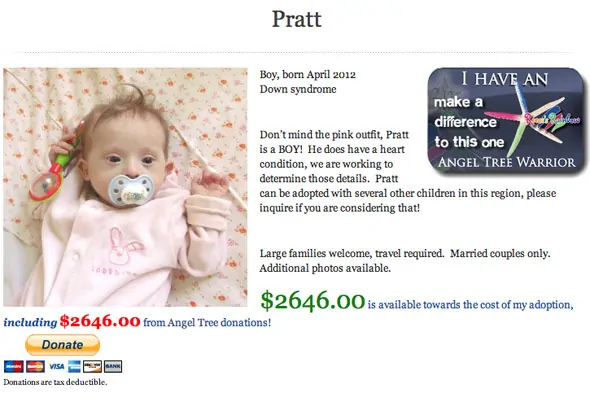Click 'Additional photos available.' text

pos(325,268)
